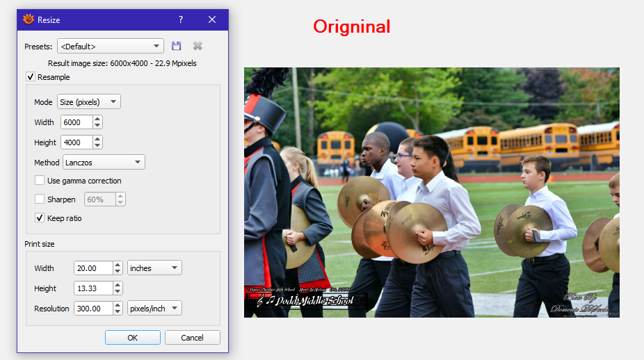644x360 pixels.
Task: Decrease Resolution with down arrow
Action: pos(118,311)
